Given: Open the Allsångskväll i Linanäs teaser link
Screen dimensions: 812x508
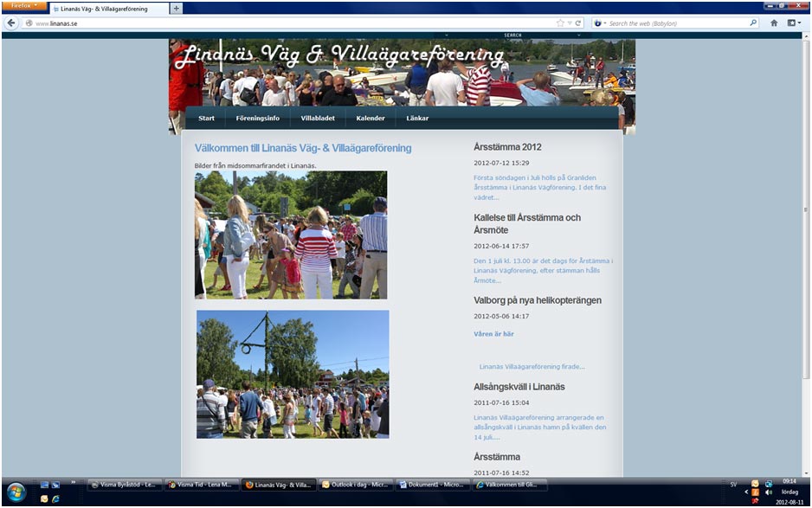Looking at the screenshot, I should click(x=539, y=428).
